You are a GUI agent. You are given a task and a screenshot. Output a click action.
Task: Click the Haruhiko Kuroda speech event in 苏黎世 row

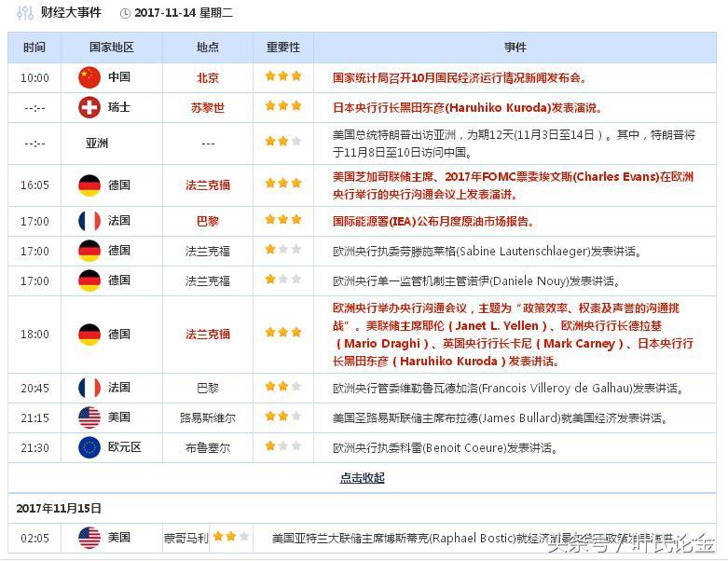[468, 108]
